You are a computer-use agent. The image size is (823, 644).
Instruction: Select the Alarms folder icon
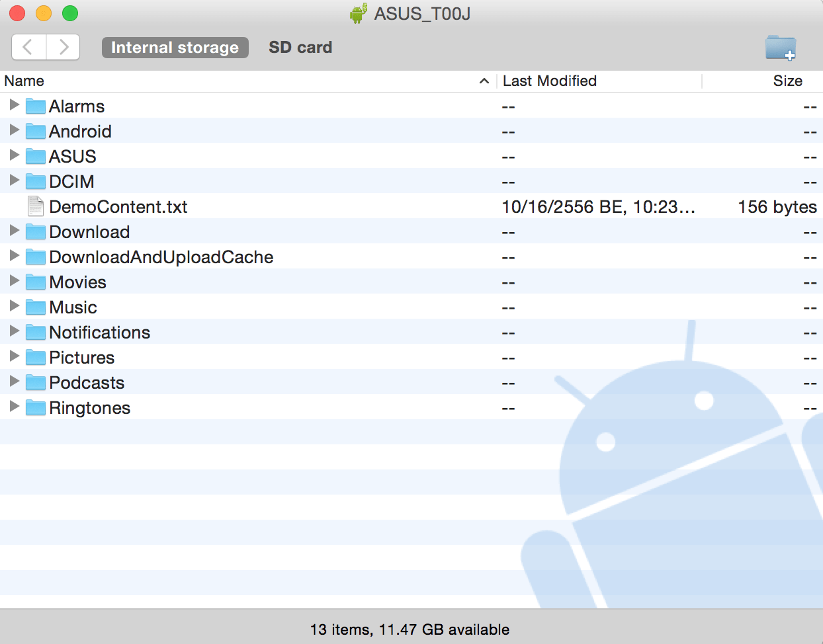(x=36, y=106)
